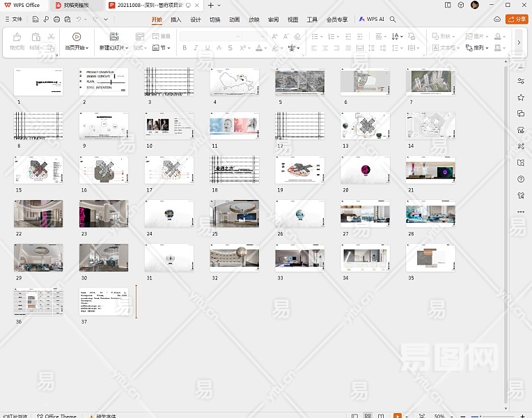Click the WPS AI button

tap(372, 20)
